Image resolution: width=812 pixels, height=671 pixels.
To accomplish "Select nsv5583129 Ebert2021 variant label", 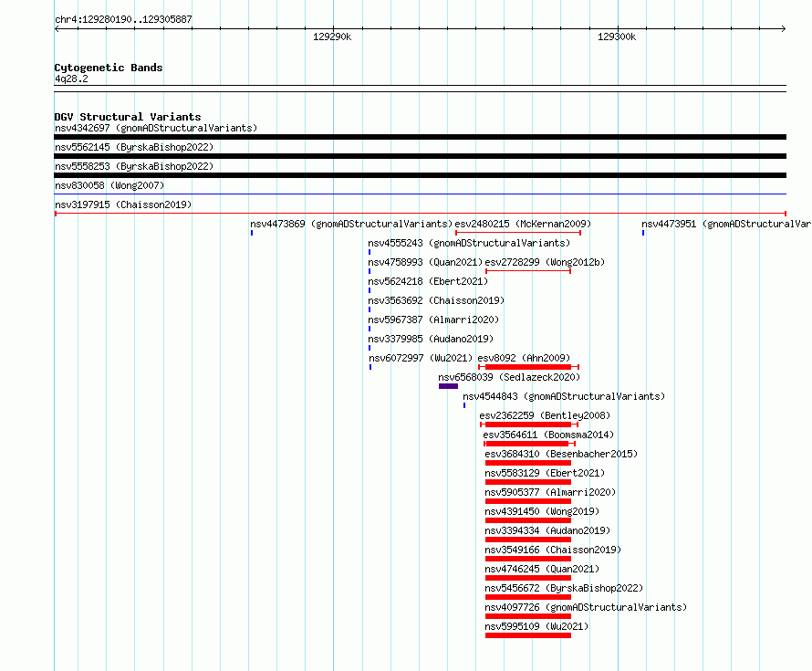I will tap(545, 473).
